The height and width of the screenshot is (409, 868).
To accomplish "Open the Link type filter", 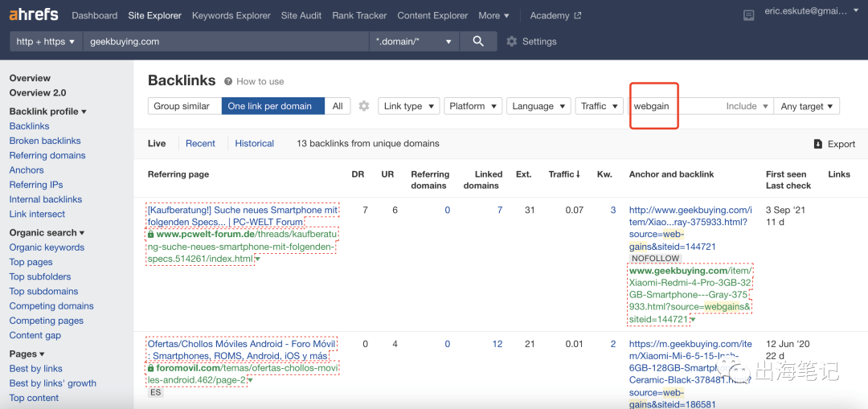I will (x=409, y=106).
